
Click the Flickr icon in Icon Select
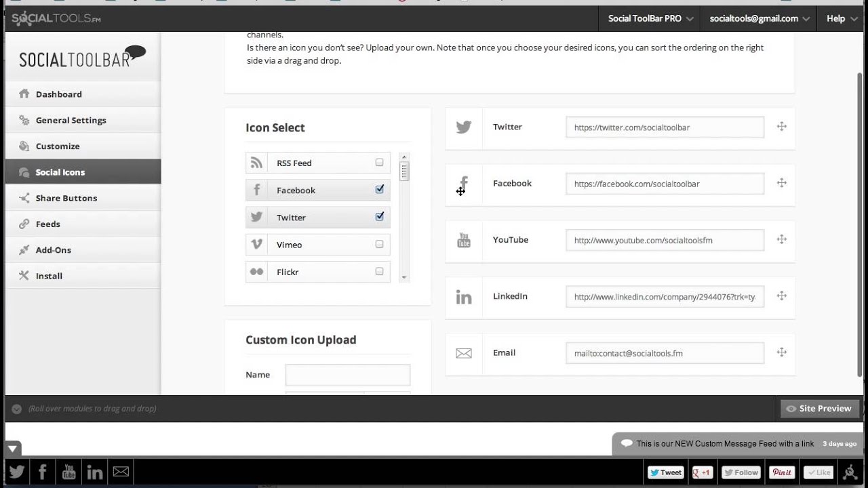256,272
